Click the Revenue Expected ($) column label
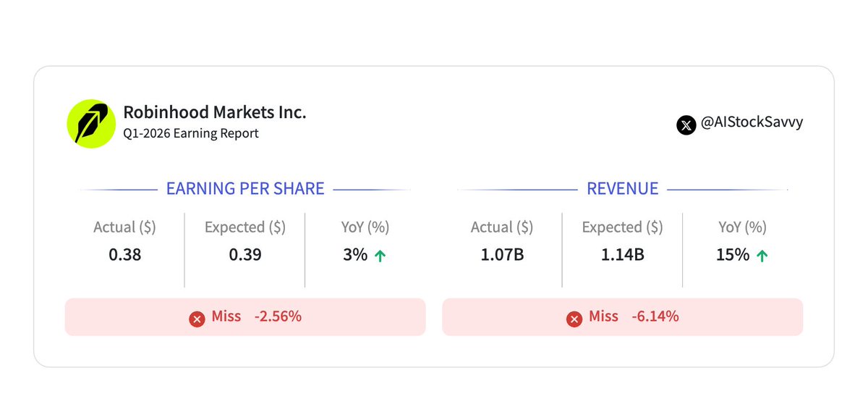 point(622,227)
